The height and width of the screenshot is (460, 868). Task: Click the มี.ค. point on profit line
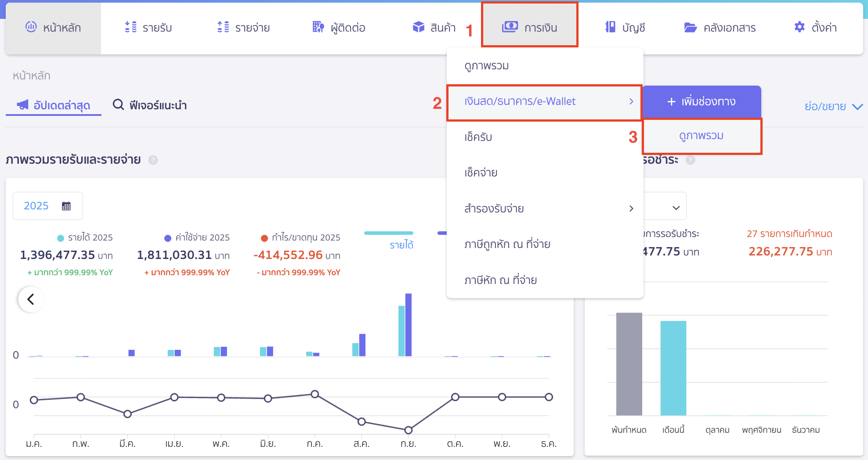coord(127,414)
